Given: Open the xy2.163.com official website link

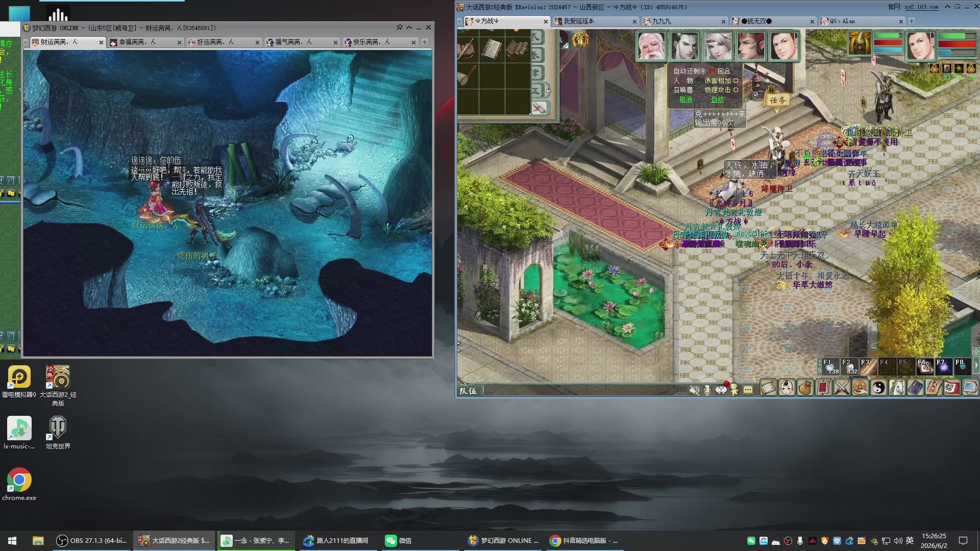Looking at the screenshot, I should 921,7.
